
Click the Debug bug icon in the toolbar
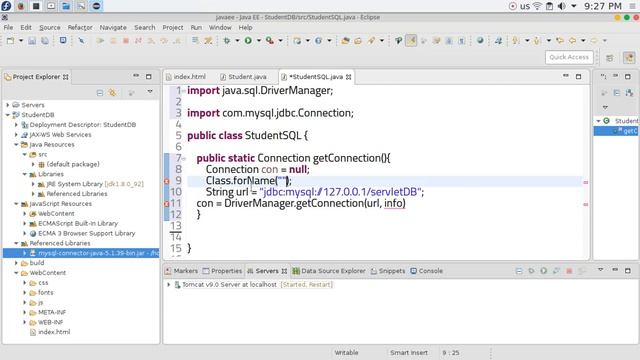coord(227,40)
